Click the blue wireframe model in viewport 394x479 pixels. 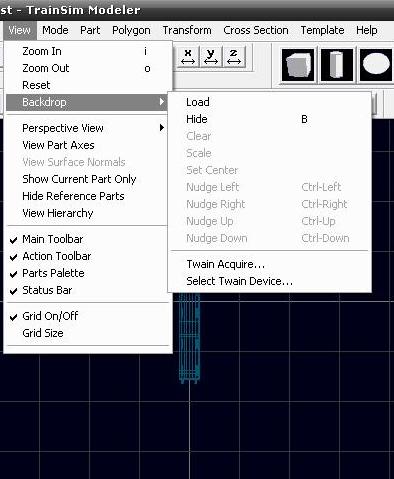[x=189, y=338]
